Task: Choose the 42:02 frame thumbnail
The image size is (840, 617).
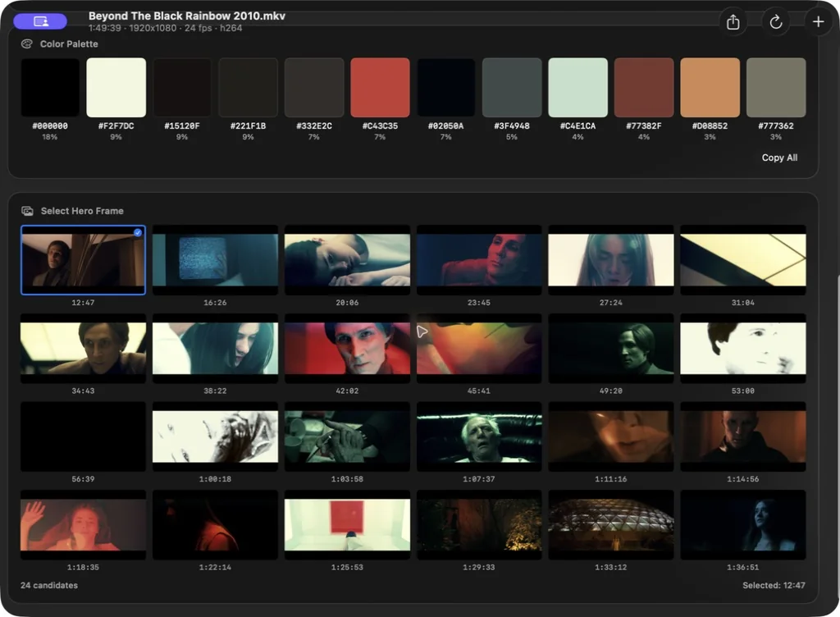Action: pyautogui.click(x=347, y=348)
